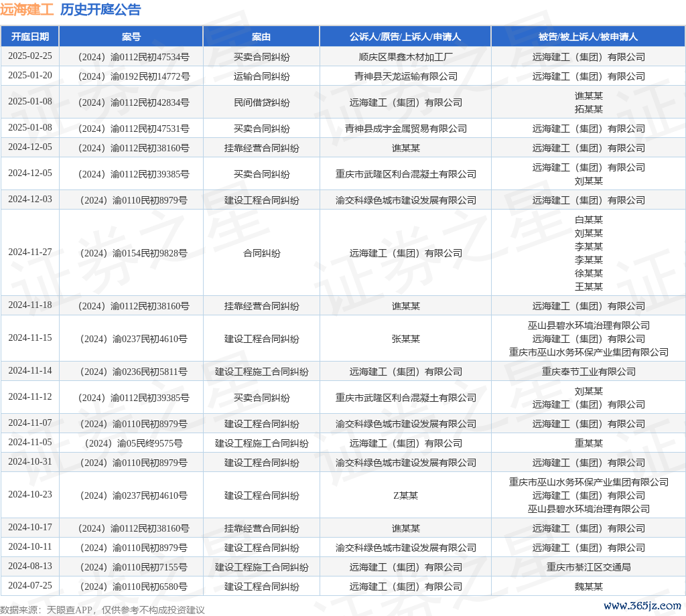Viewport: 686px width, 616px height.
Task: Click defendant 徐某某
Action: tap(588, 274)
